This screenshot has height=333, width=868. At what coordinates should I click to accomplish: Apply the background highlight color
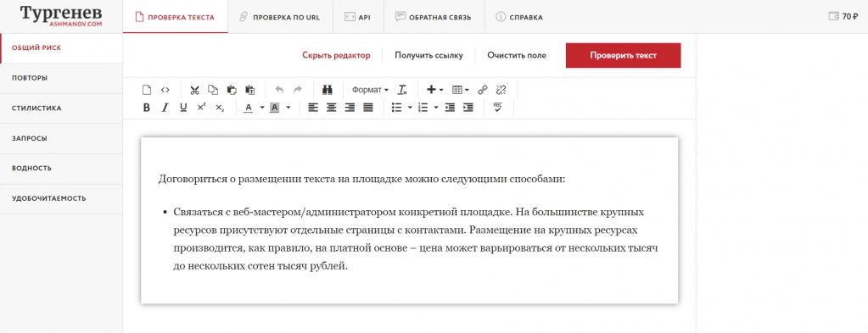click(275, 108)
